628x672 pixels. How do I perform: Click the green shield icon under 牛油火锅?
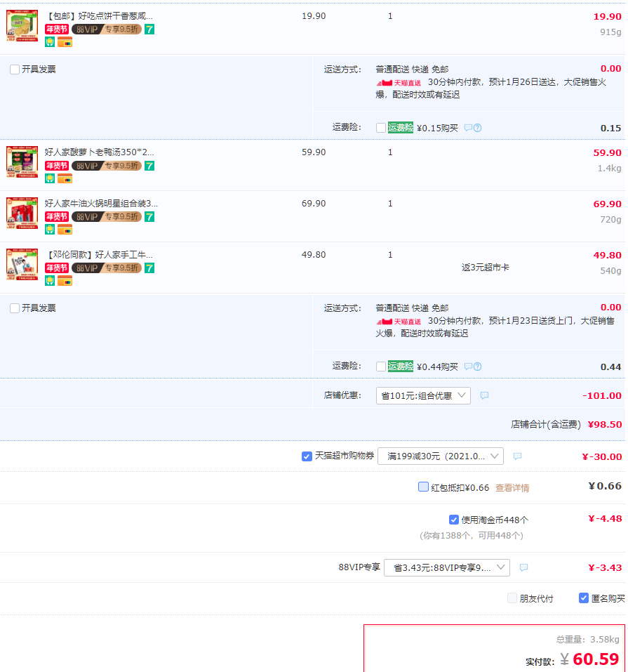tap(50, 230)
